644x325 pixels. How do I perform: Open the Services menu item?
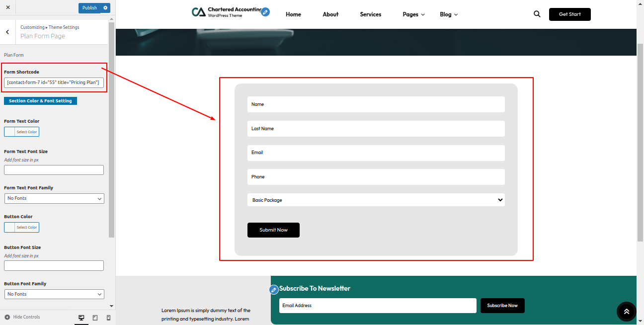[371, 14]
